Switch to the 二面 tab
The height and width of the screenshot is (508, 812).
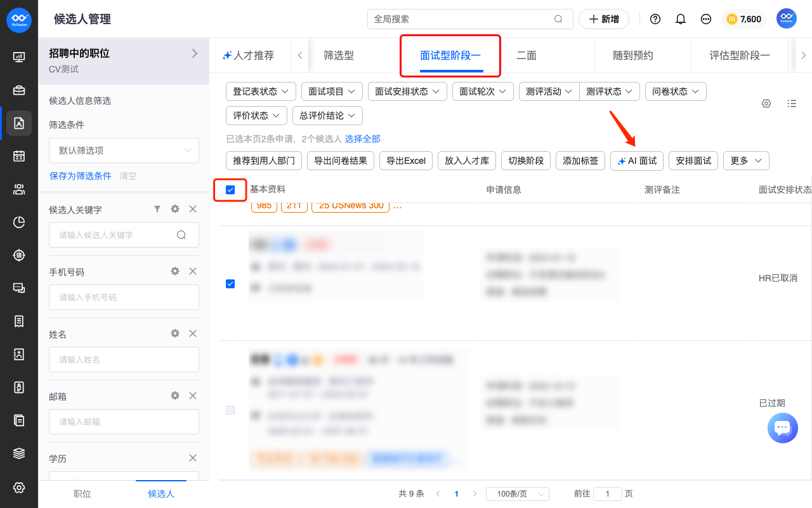527,55
